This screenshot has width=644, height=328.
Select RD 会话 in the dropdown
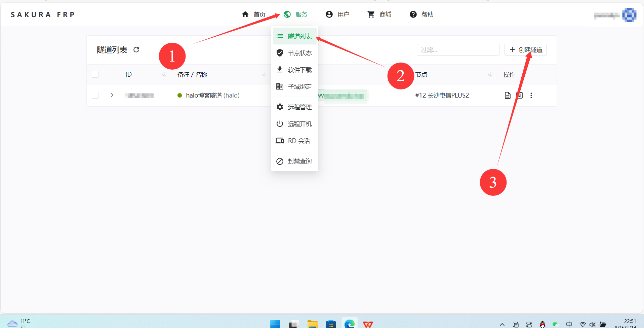(295, 141)
